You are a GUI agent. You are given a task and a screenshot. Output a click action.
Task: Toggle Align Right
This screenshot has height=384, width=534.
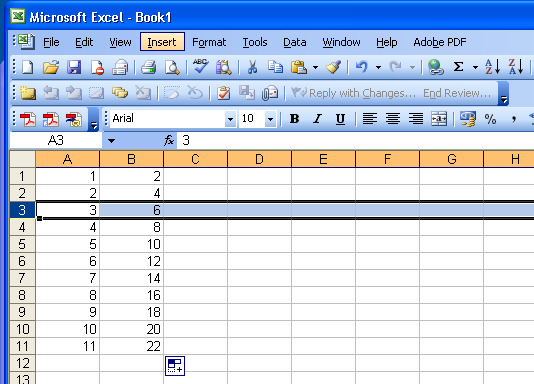tap(416, 119)
